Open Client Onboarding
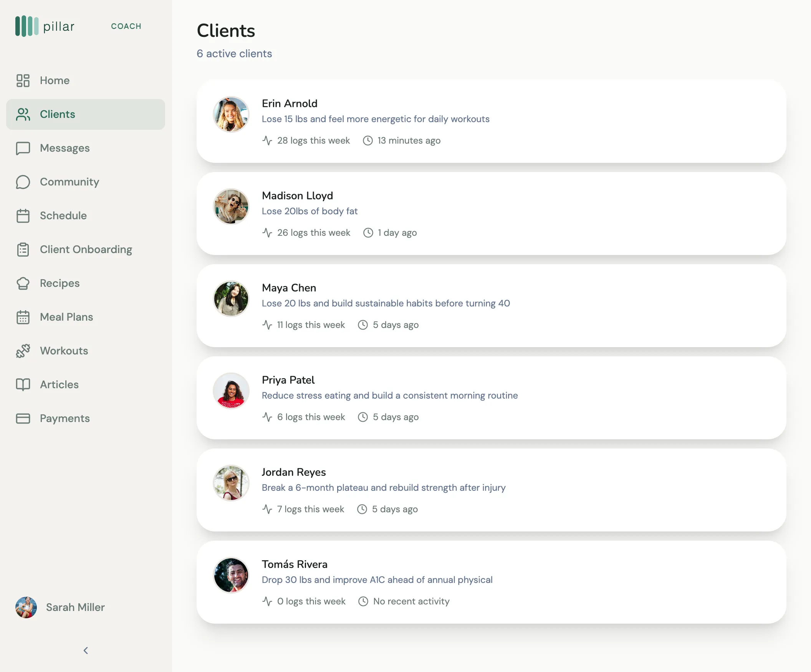 tap(86, 250)
